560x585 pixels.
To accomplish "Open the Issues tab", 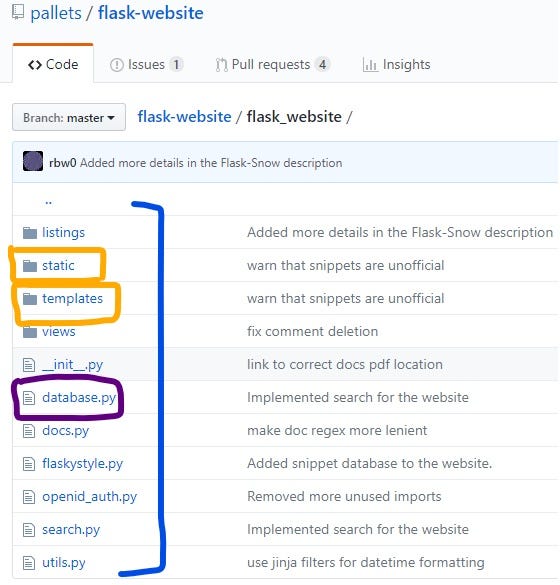I will point(146,65).
